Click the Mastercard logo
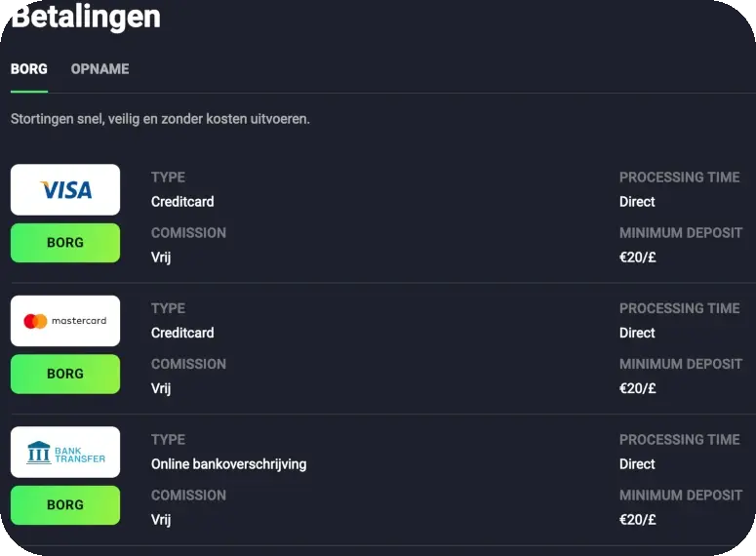756x556 pixels. tap(65, 321)
